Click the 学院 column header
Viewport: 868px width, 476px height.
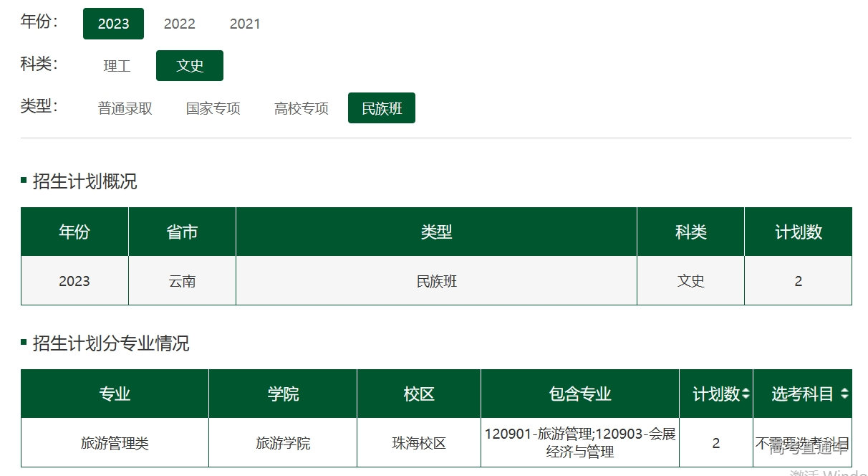[x=283, y=394]
